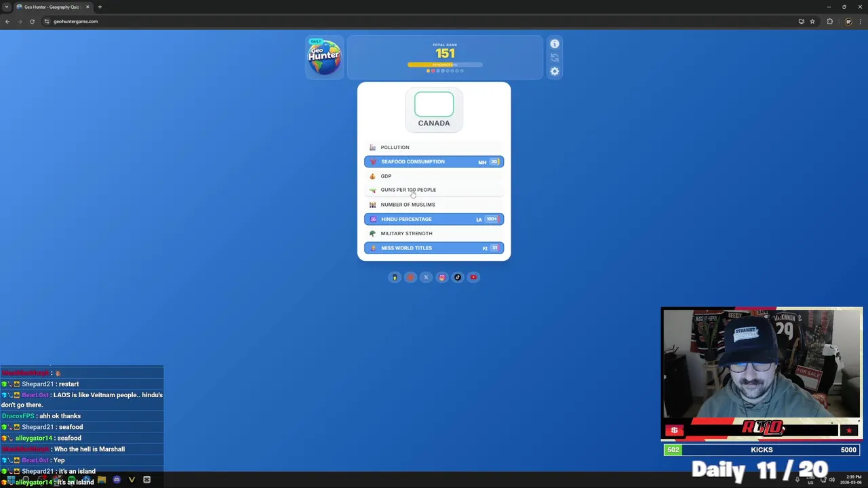
Task: Click the install app icon in address bar
Action: [801, 21]
